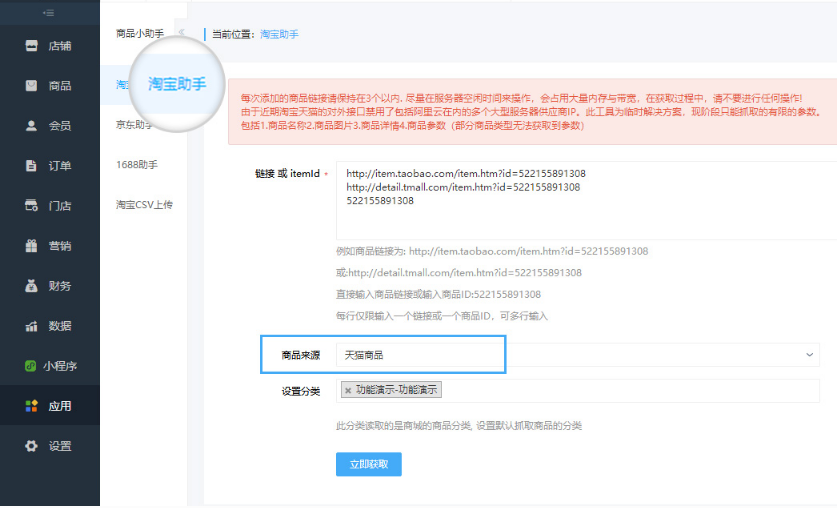Click the colorful 应用 apps icon
837x508 pixels.
31,406
